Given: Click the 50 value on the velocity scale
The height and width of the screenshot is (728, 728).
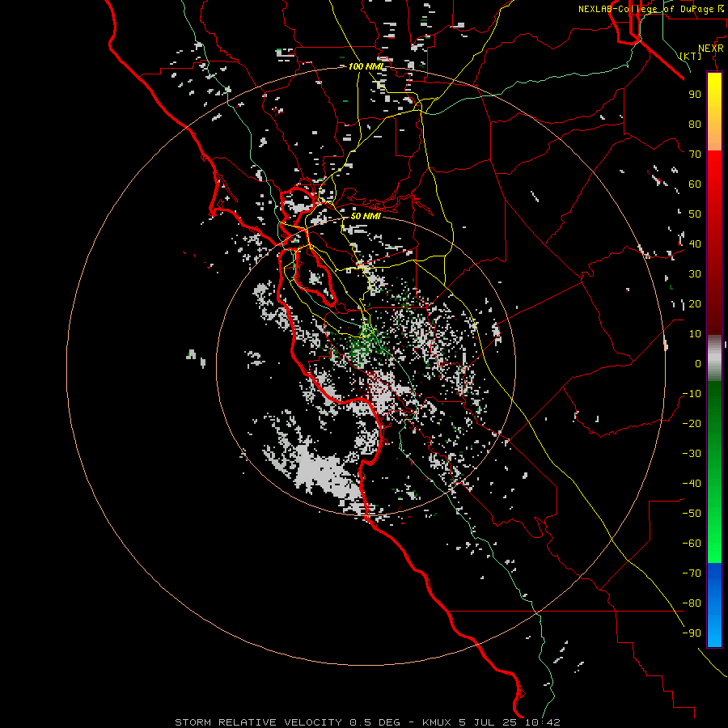Looking at the screenshot, I should [x=695, y=214].
